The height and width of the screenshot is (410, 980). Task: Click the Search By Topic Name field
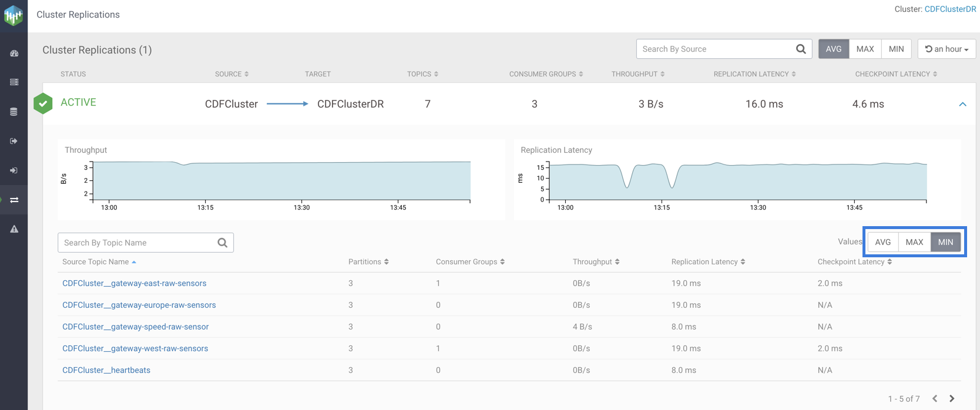[x=138, y=243]
